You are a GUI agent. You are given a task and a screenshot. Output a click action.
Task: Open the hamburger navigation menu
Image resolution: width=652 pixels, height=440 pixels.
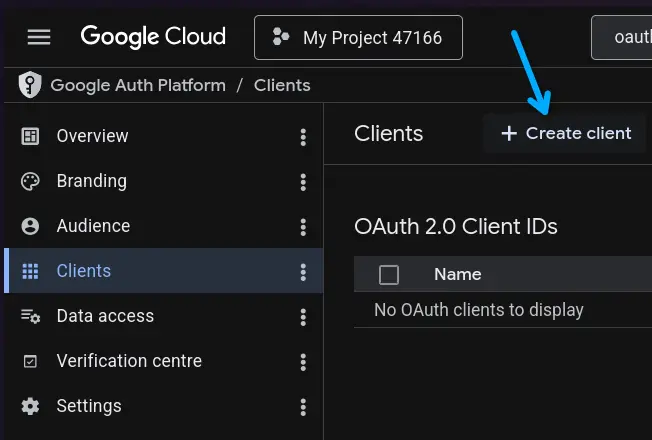pos(39,37)
